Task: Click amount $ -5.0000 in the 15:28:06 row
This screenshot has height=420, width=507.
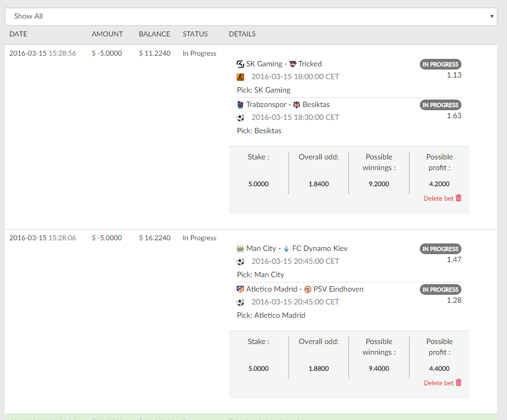Action: pos(107,238)
